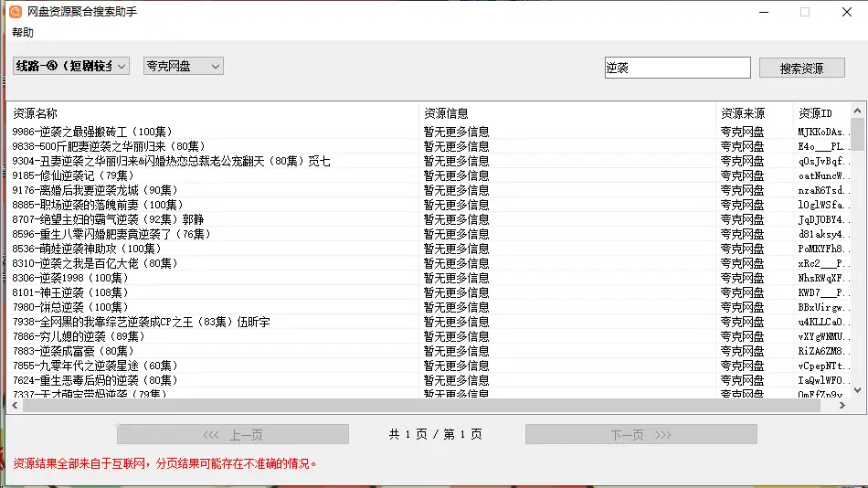Click the 资源信息 column header
This screenshot has width=868, height=488.
(446, 113)
